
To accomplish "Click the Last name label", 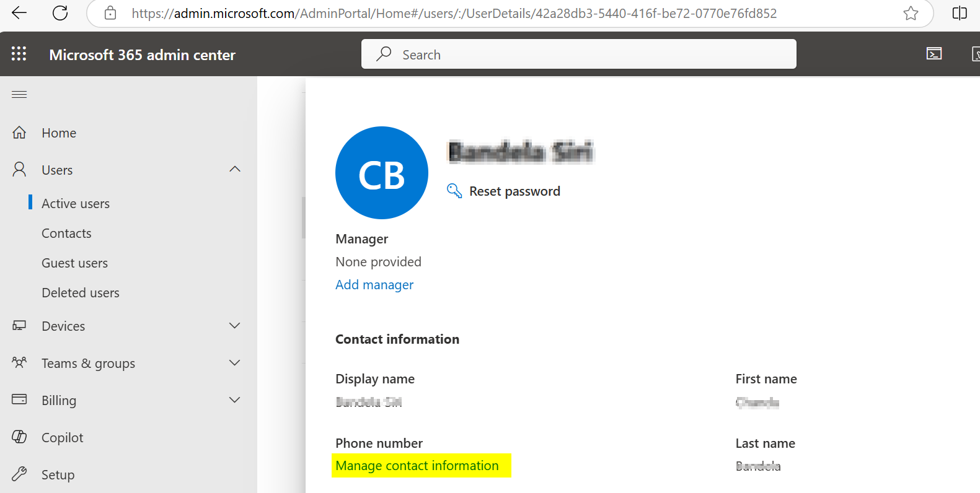I will [765, 443].
